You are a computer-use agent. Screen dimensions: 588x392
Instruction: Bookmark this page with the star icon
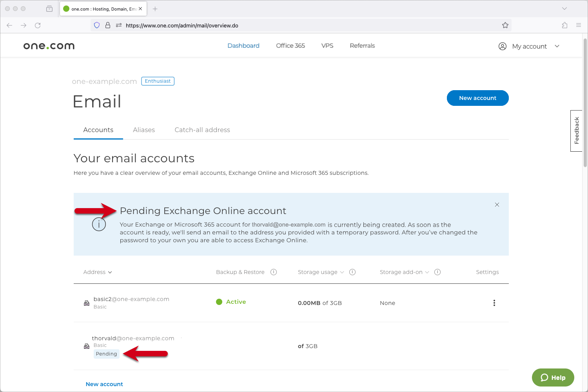[x=505, y=25]
